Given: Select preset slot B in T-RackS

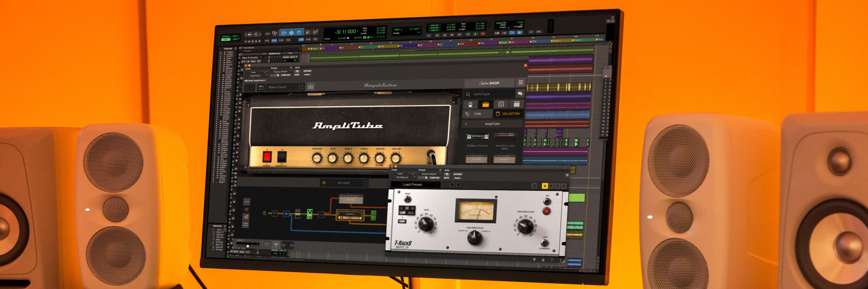Looking at the screenshot, I should click(551, 186).
